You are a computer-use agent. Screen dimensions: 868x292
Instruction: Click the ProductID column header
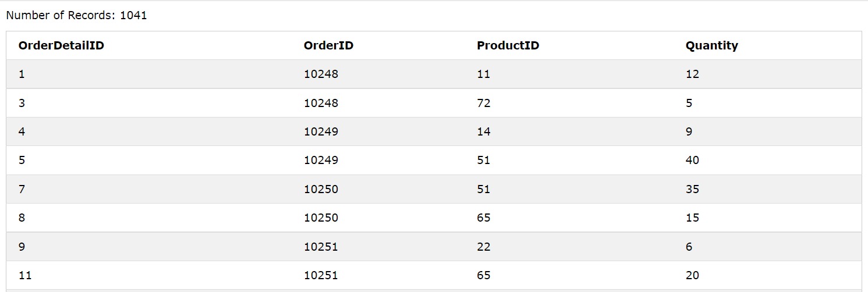508,45
